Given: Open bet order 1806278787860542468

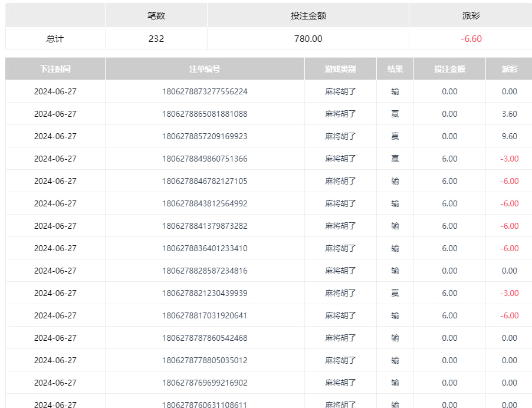Looking at the screenshot, I should click(205, 338).
